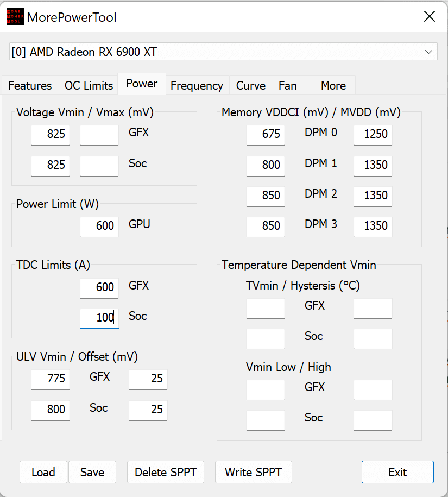This screenshot has height=497, width=448.
Task: Click the Write SPPT button
Action: pyautogui.click(x=254, y=472)
